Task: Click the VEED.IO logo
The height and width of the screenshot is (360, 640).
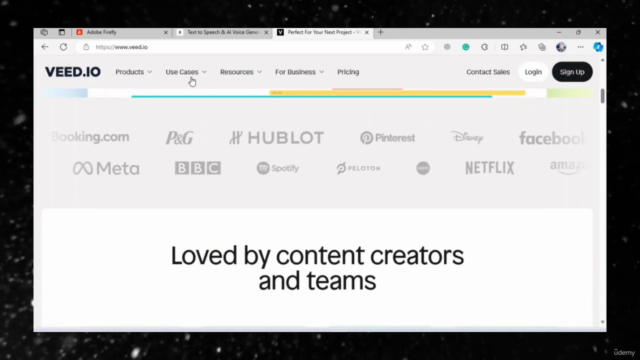Action: [73, 72]
